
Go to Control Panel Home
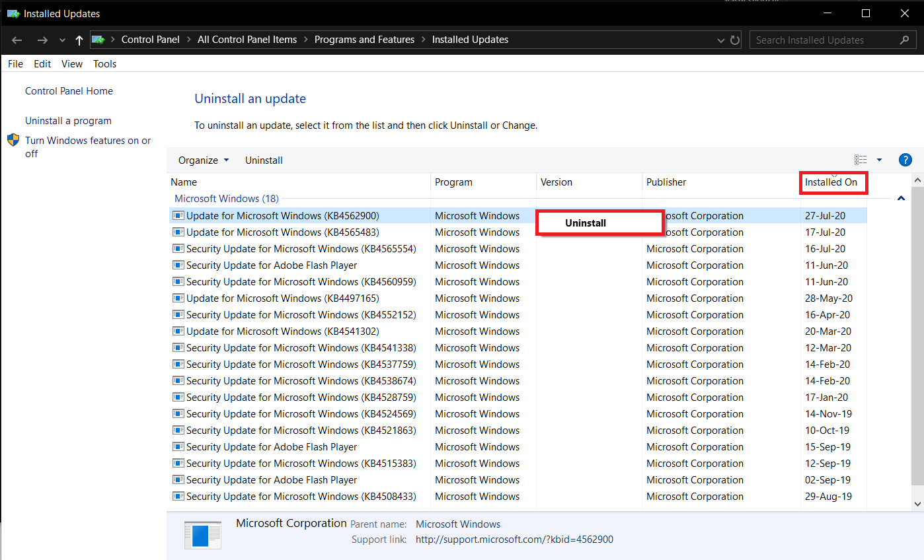[x=69, y=91]
